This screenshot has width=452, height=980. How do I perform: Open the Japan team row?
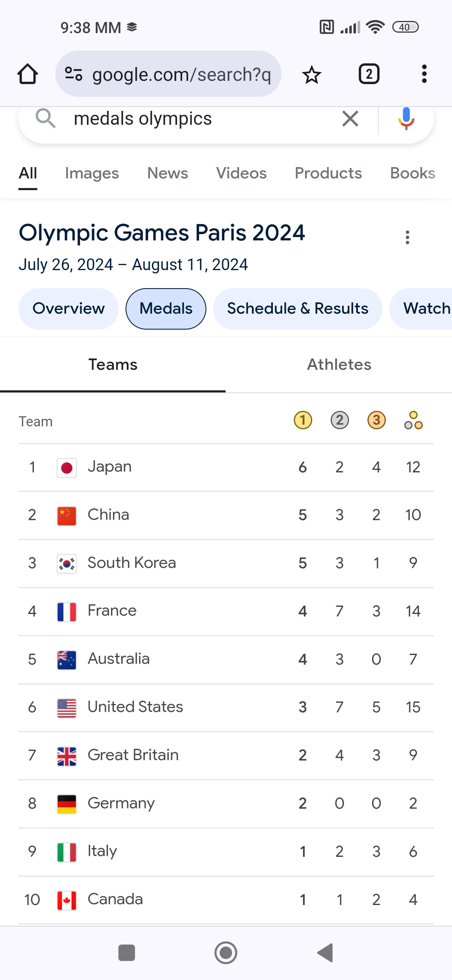point(226,467)
